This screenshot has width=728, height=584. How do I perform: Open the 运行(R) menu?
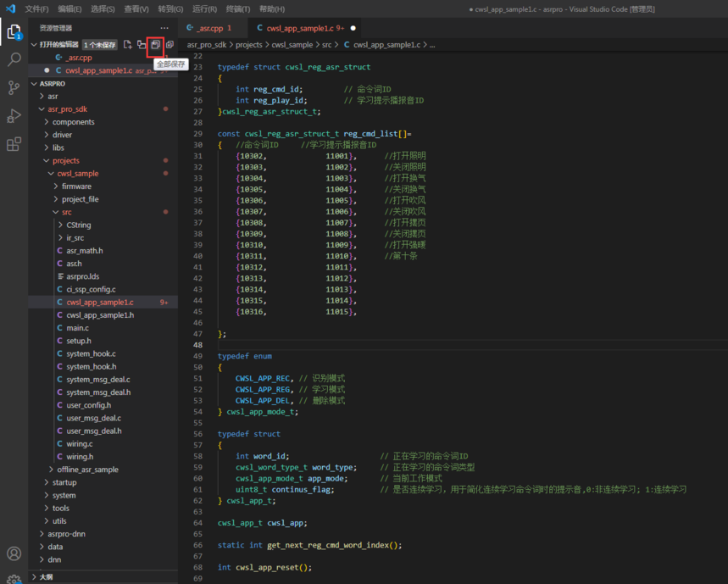[204, 8]
